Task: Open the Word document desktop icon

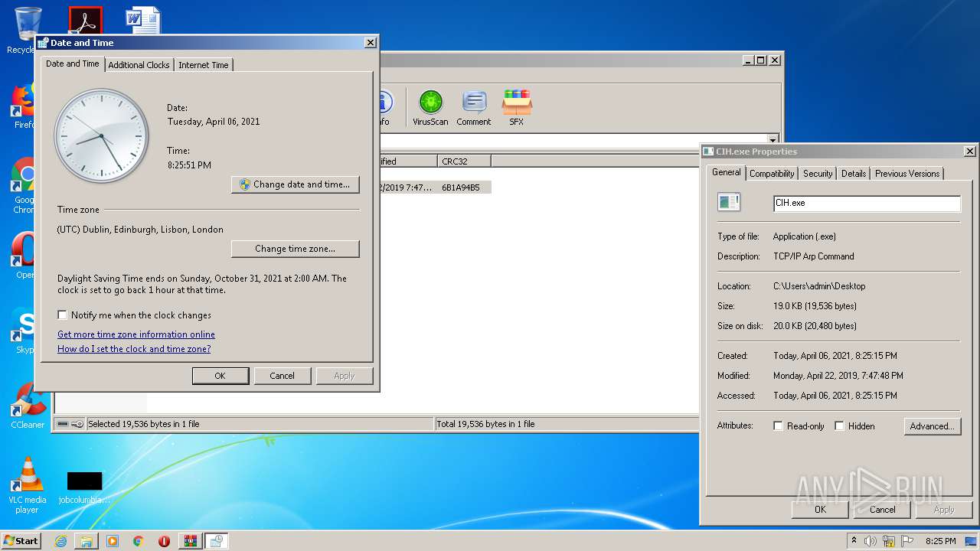Action: tap(143, 20)
